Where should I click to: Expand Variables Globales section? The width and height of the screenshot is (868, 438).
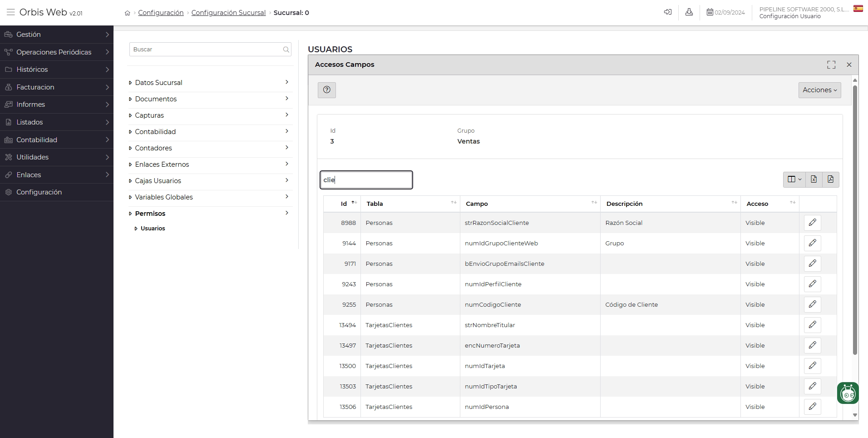(210, 197)
